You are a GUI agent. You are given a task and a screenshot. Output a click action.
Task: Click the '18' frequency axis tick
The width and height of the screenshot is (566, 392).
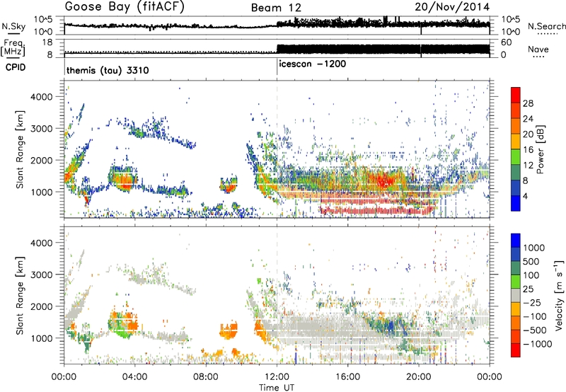tap(47, 42)
